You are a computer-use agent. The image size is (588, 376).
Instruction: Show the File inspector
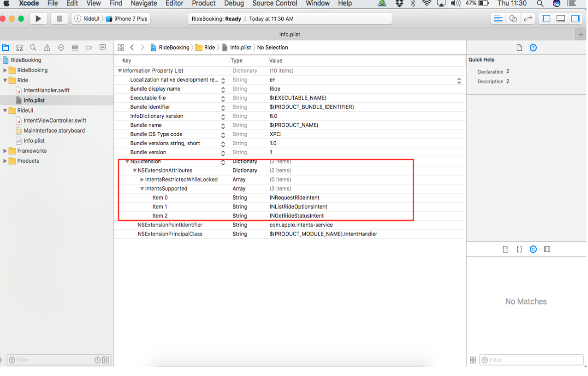click(x=519, y=48)
